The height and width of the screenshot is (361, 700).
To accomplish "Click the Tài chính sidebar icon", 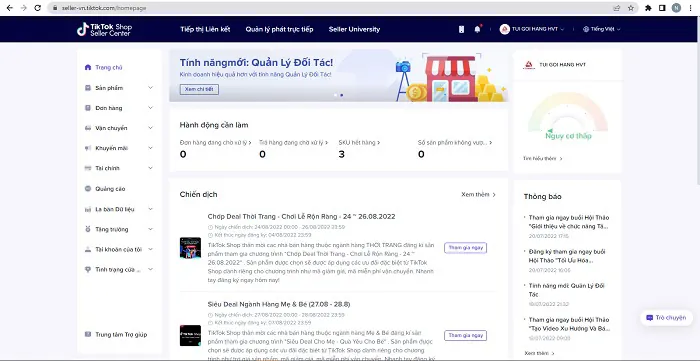I will [x=88, y=168].
